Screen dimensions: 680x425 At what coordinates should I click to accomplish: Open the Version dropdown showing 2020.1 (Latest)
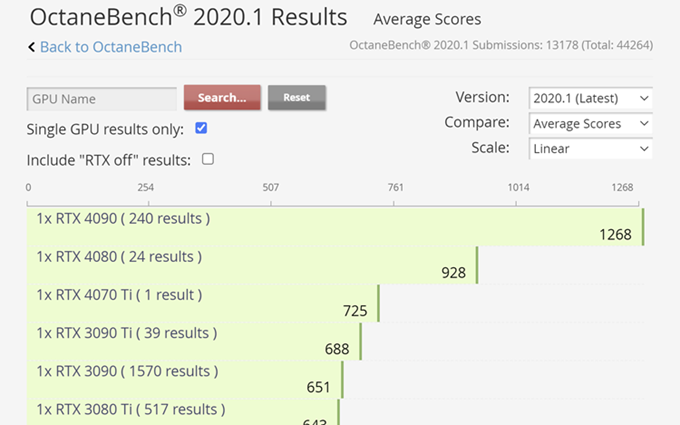point(590,98)
